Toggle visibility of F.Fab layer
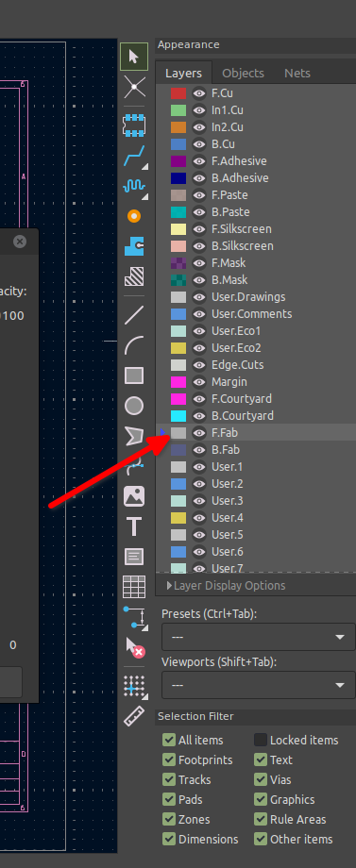356x868 pixels. (x=199, y=433)
